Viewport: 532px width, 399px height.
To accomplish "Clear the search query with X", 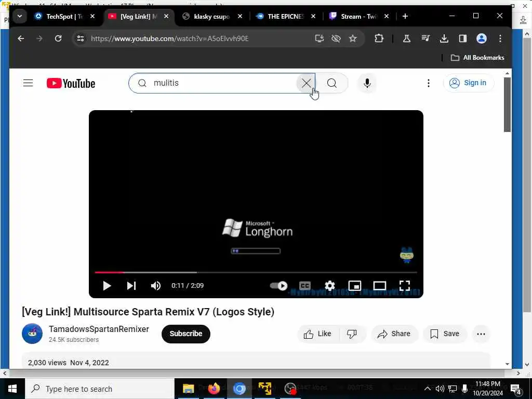I will (x=306, y=83).
